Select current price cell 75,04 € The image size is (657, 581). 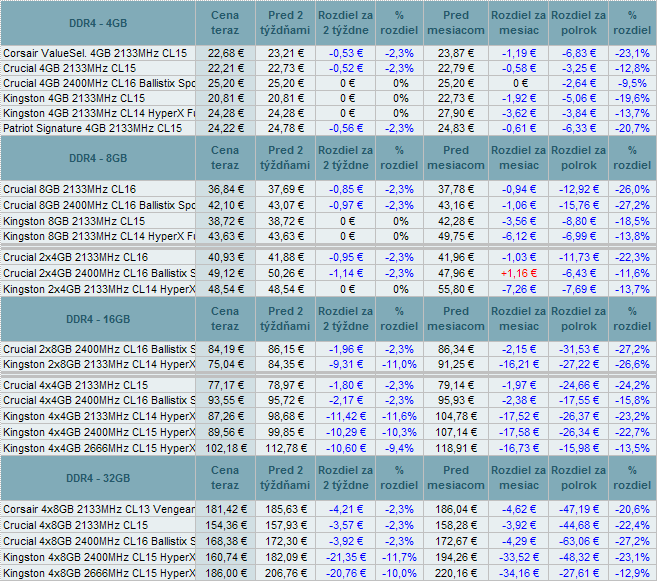[225, 364]
